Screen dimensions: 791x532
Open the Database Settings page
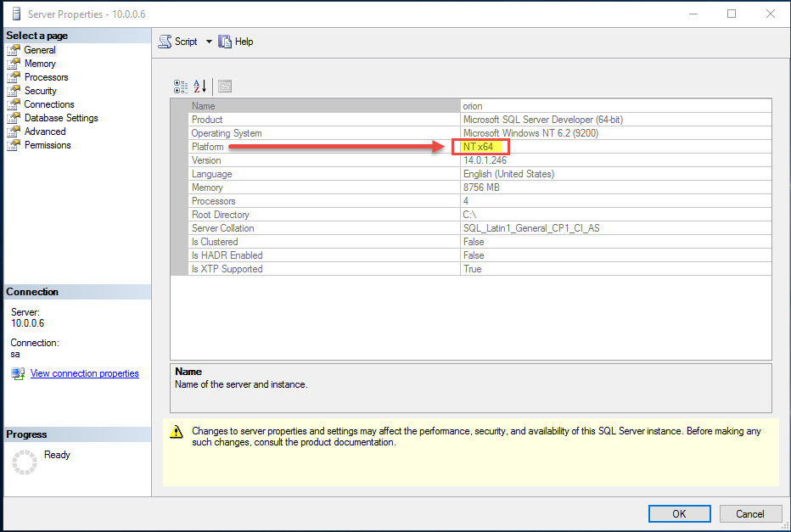(x=61, y=118)
